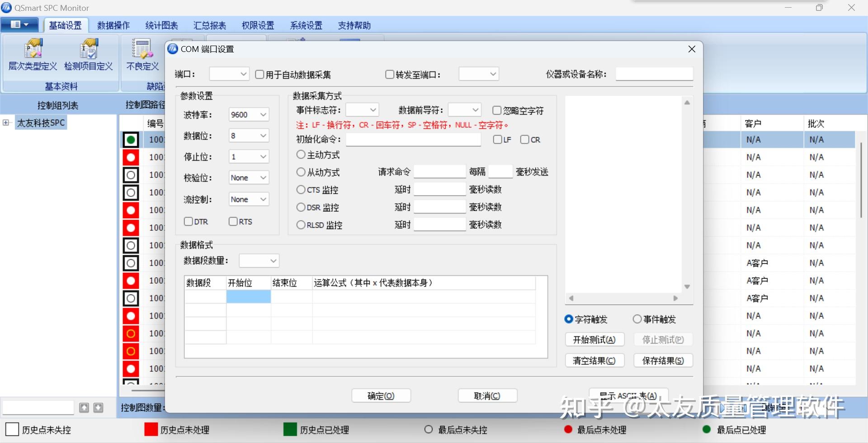
Task: Click the application menu icon button
Action: pyautogui.click(x=20, y=24)
